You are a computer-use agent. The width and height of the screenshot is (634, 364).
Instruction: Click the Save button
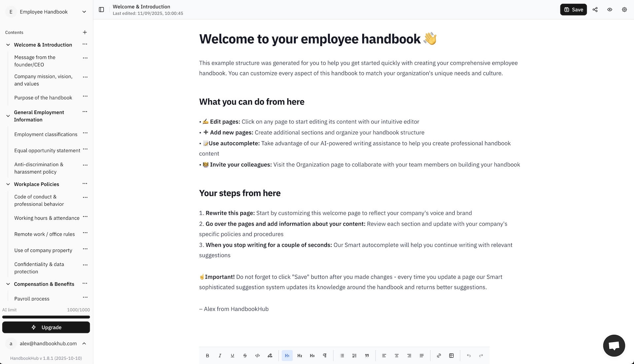click(574, 10)
